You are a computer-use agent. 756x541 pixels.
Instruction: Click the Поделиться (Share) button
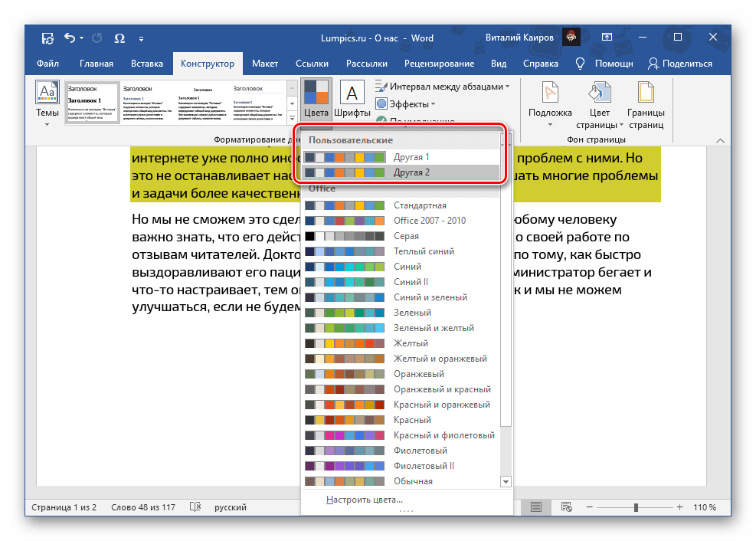tap(679, 64)
